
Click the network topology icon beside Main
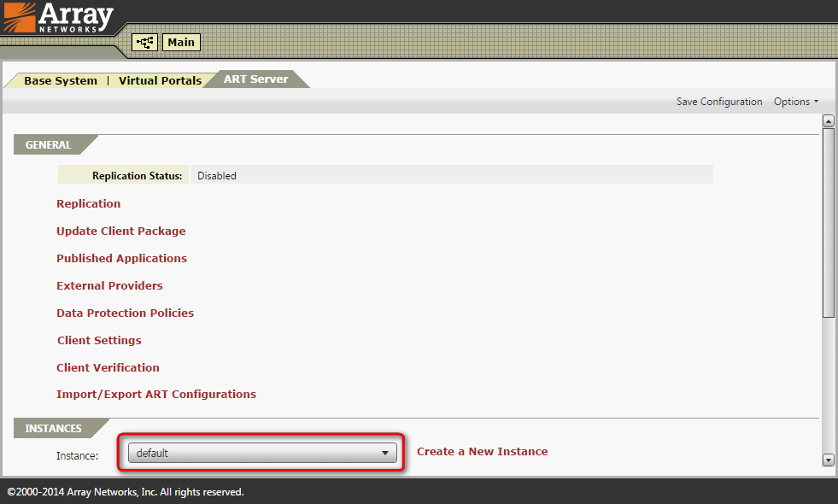pyautogui.click(x=144, y=42)
